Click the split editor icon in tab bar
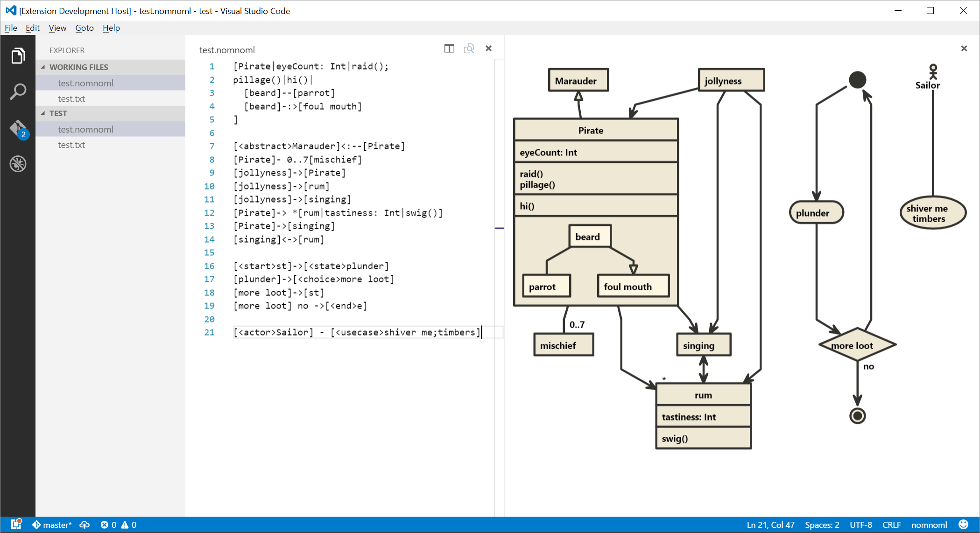Screen dimensions: 980x533 (x=449, y=49)
